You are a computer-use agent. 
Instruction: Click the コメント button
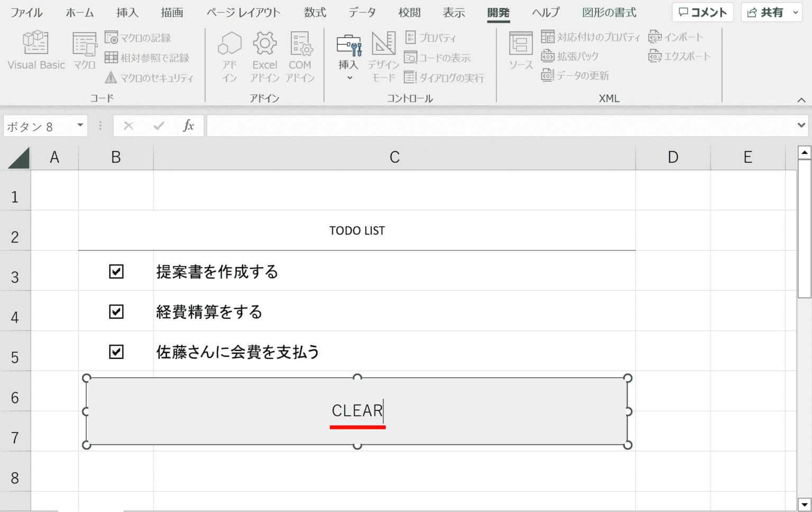[x=703, y=12]
